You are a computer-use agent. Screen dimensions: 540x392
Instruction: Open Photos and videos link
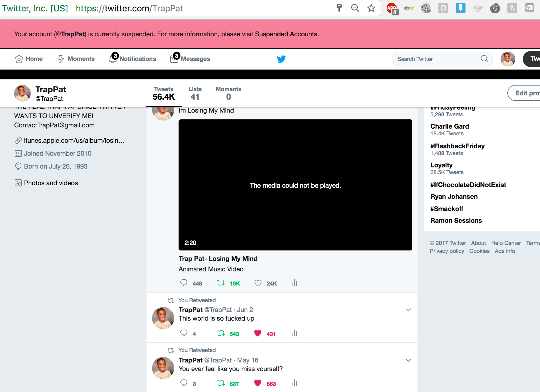pyautogui.click(x=51, y=183)
